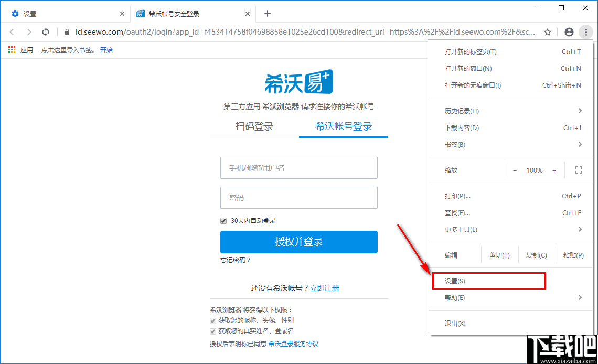The width and height of the screenshot is (598, 364).
Task: Increase zoom with plus button
Action: click(x=554, y=170)
